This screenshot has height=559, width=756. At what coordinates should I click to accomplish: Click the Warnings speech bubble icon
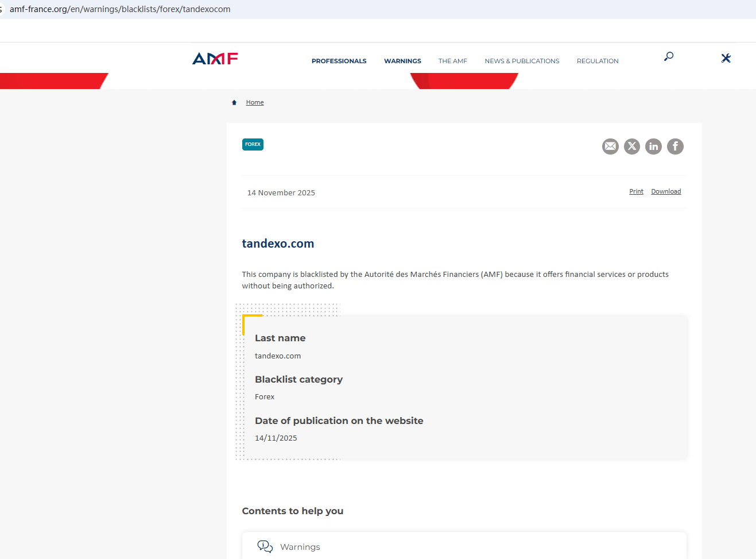(265, 546)
